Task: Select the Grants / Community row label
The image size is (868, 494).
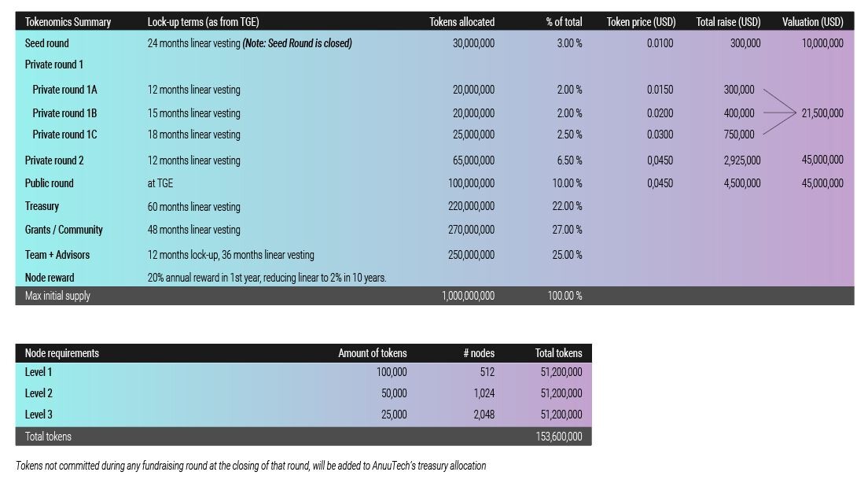Action: point(64,230)
